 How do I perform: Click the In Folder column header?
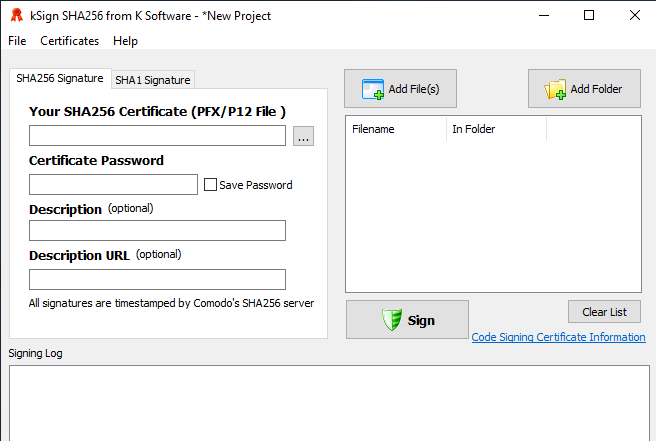pyautogui.click(x=495, y=129)
